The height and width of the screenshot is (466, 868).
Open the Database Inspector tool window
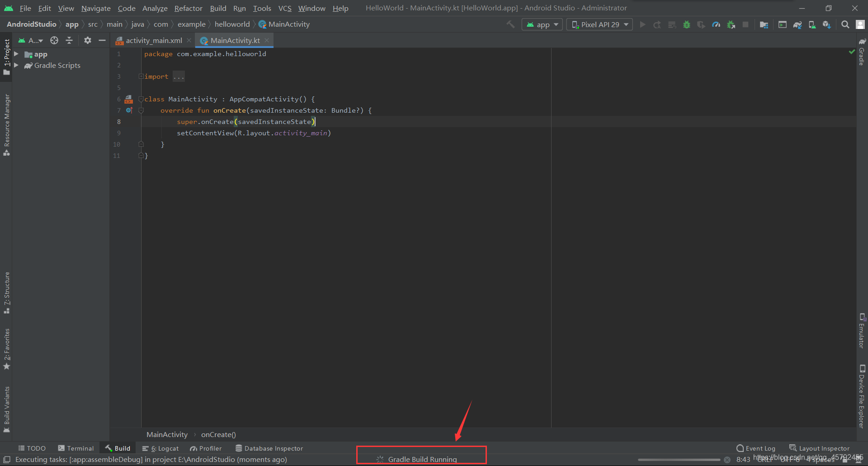click(269, 448)
